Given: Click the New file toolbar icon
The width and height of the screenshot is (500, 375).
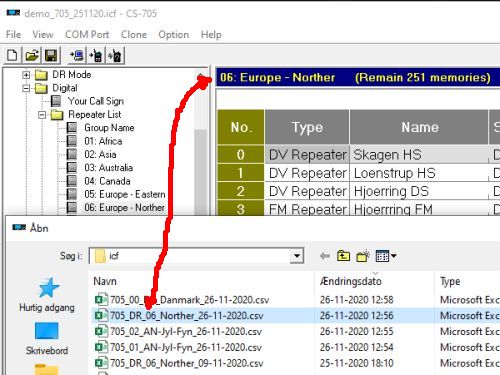Looking at the screenshot, I should coord(12,55).
